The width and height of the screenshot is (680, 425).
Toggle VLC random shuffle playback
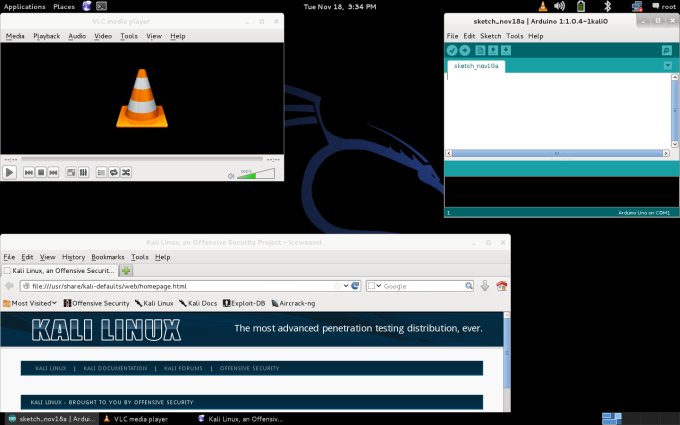pyautogui.click(x=126, y=173)
